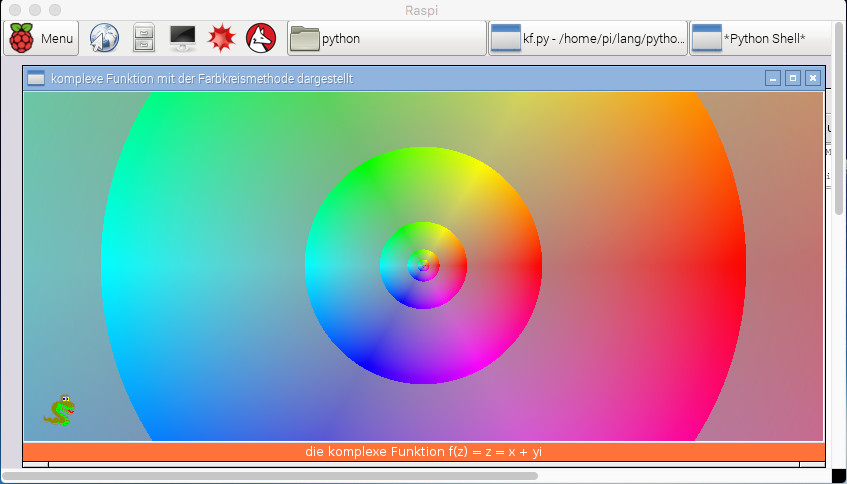Launch the web browser globe icon
This screenshot has width=847, height=484.
click(103, 39)
